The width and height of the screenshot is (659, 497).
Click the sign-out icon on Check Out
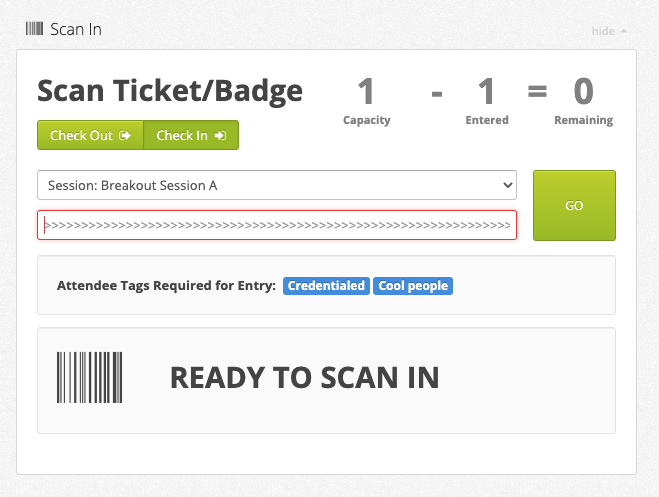click(x=125, y=136)
